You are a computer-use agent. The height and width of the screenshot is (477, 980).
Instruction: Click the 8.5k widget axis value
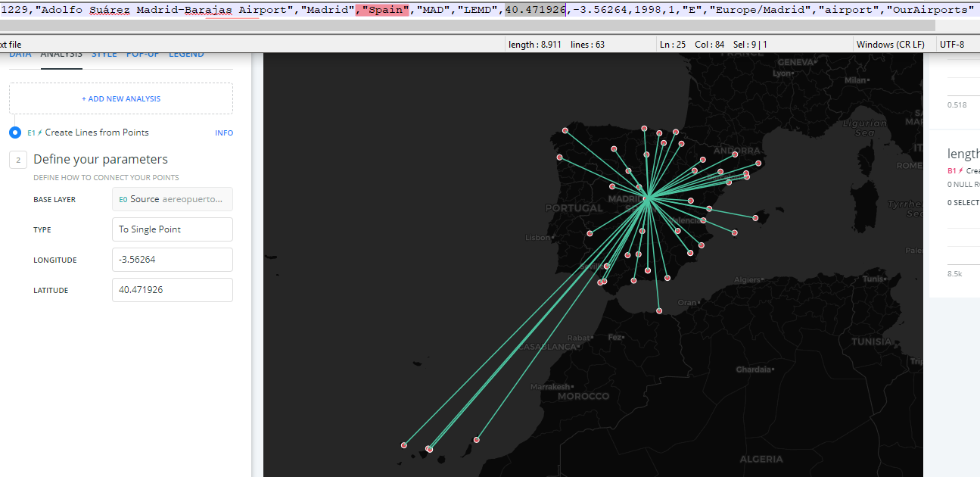click(x=954, y=273)
